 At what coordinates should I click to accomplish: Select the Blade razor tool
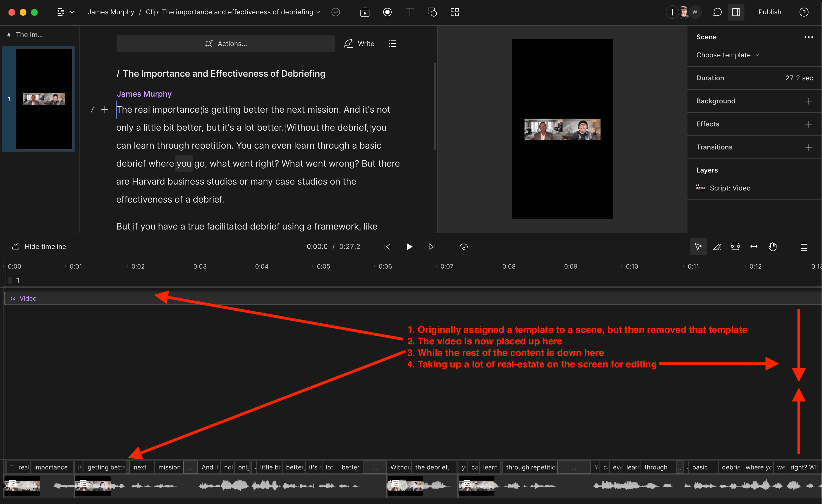click(x=717, y=247)
